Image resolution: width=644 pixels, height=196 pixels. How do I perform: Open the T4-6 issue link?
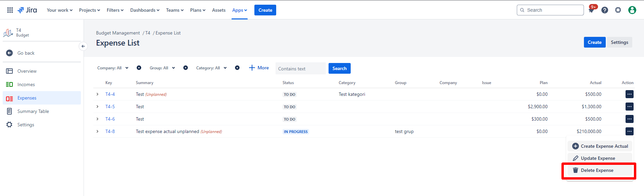pyautogui.click(x=110, y=119)
